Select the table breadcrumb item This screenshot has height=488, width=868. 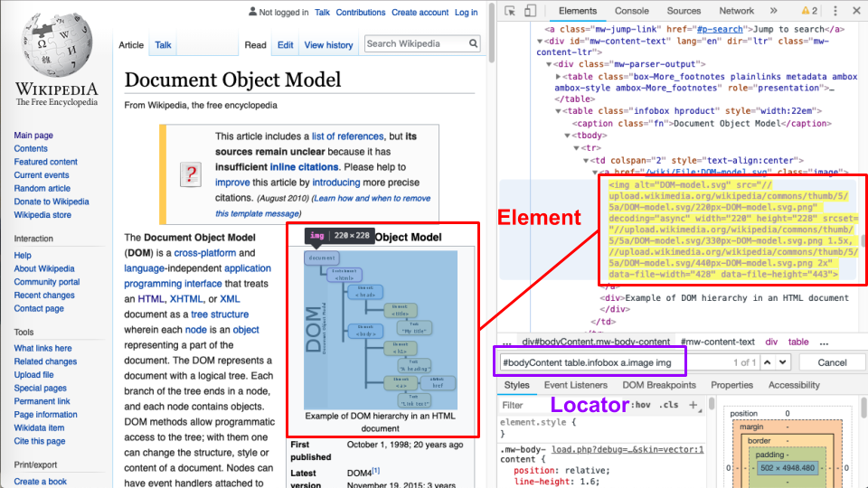pos(797,342)
